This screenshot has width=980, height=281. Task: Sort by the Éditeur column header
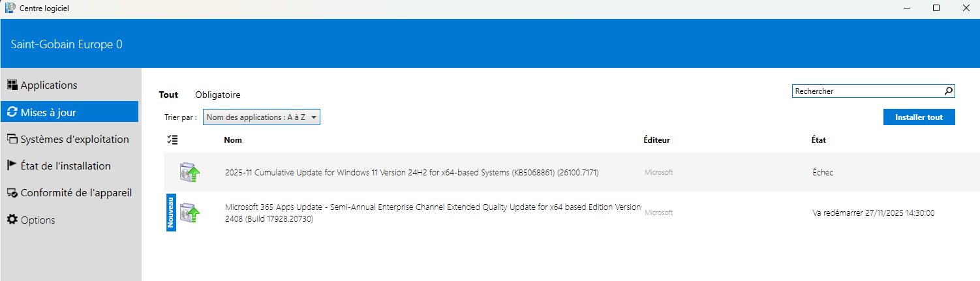point(656,140)
